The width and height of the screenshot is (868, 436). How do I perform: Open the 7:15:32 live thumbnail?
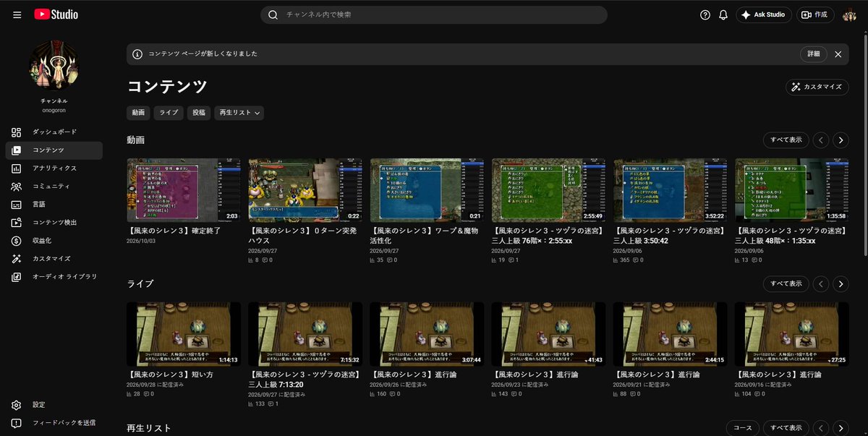click(x=305, y=334)
